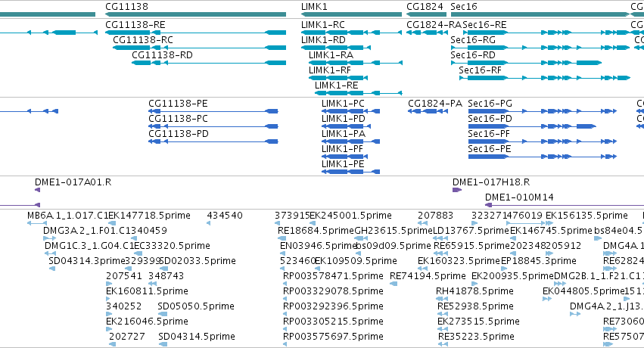Click the EP18845.3prime EST label

coord(539,261)
